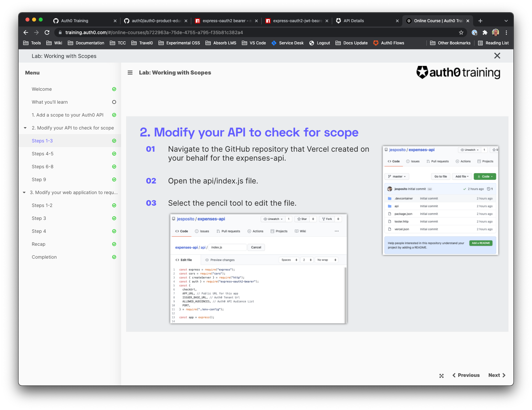Open the Chrome three-dot menu

(506, 32)
